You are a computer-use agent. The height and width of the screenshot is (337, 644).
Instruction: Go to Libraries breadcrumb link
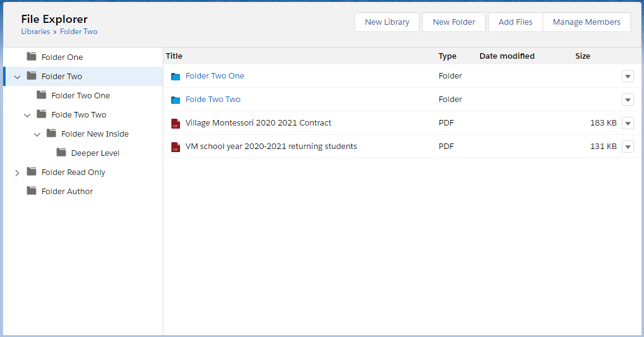pos(35,32)
